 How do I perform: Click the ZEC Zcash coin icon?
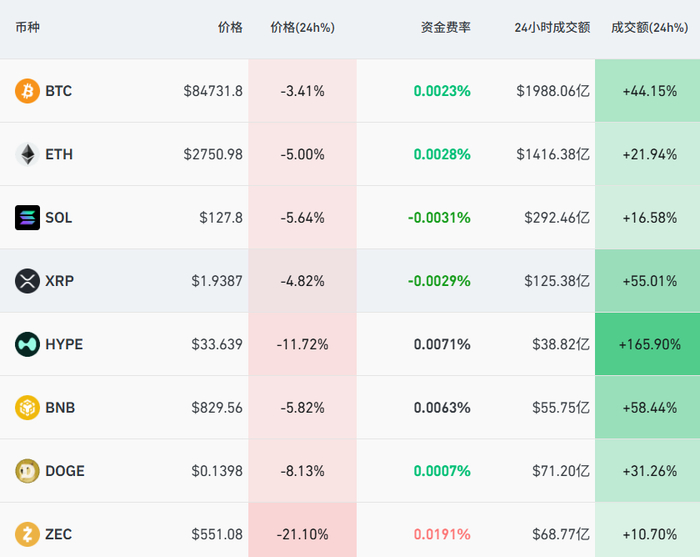(x=27, y=534)
